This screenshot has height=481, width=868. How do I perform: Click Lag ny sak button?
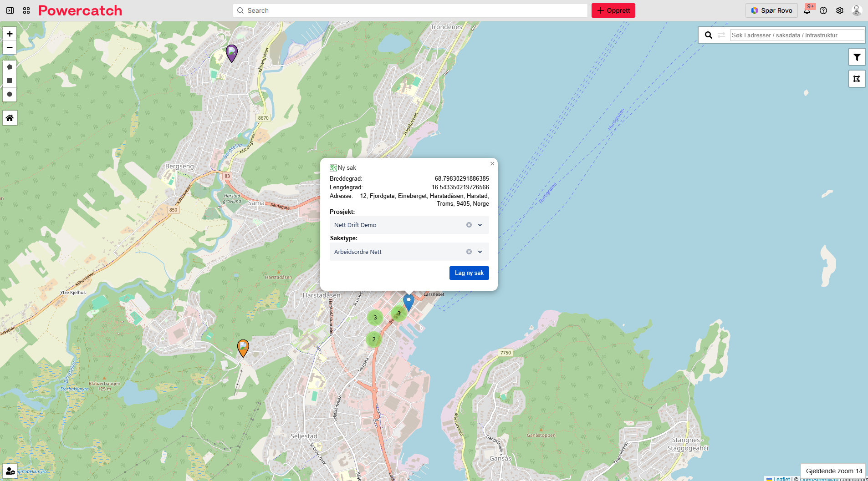(469, 273)
